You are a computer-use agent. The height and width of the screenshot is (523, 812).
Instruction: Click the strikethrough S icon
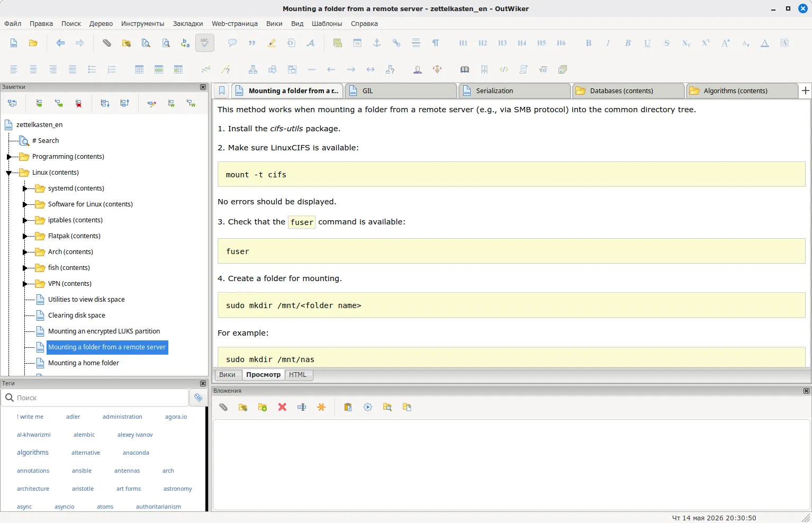click(666, 43)
